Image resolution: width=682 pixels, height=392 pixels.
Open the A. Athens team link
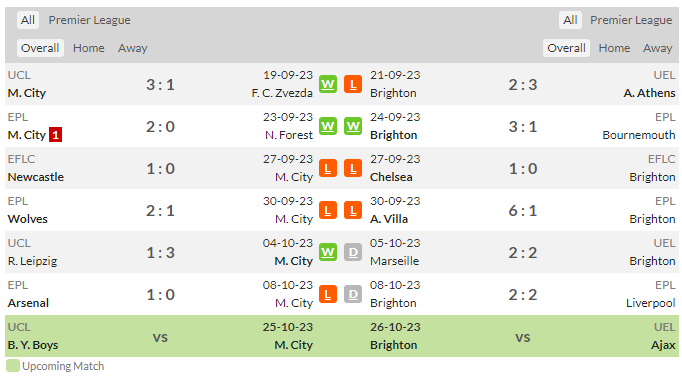pos(649,93)
